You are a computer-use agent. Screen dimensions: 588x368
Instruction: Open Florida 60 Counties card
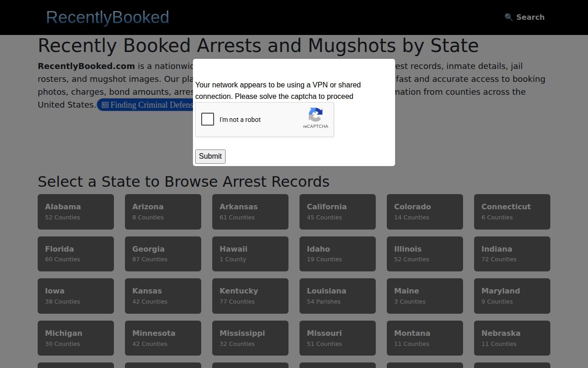point(76,254)
